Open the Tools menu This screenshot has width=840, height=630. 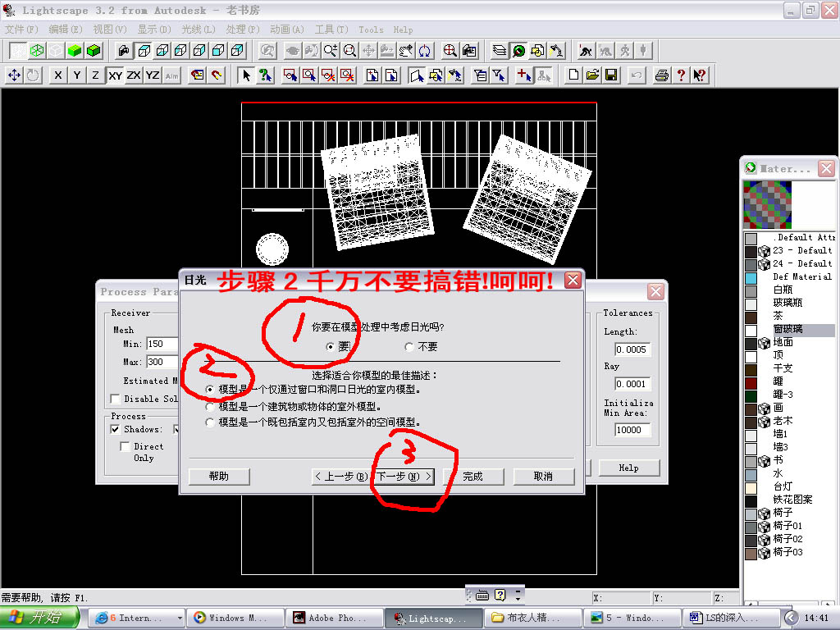pos(371,30)
